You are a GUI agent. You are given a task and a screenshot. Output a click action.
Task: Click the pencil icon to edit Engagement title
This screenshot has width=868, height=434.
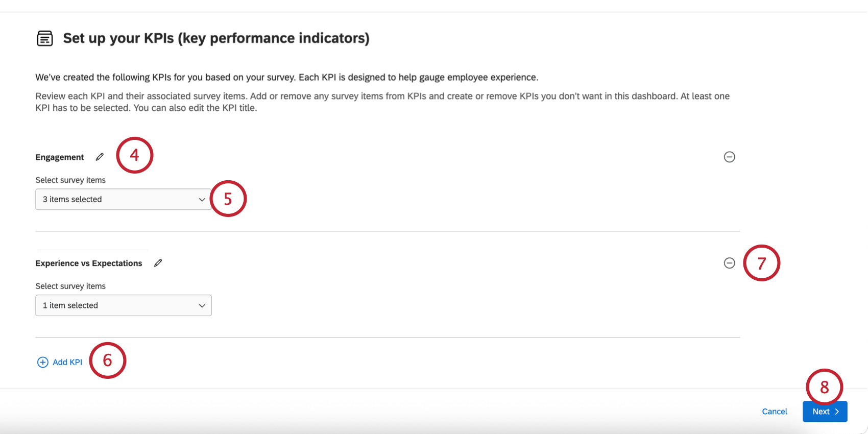point(100,157)
